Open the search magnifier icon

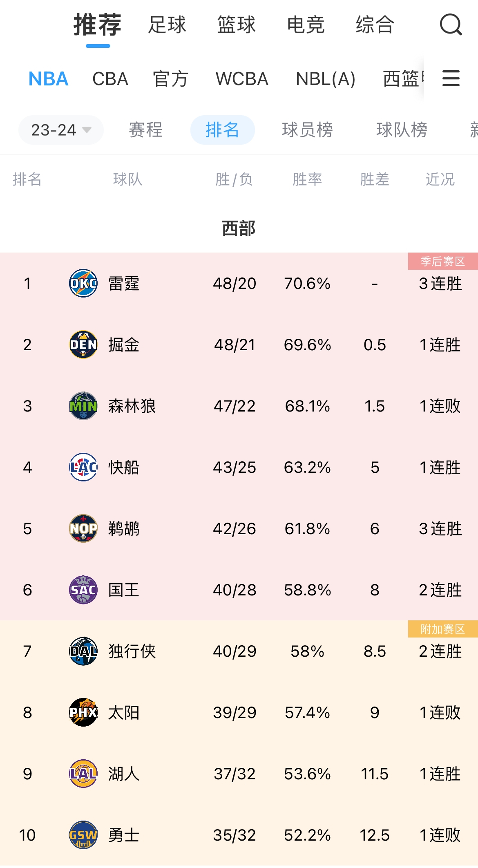click(x=451, y=25)
